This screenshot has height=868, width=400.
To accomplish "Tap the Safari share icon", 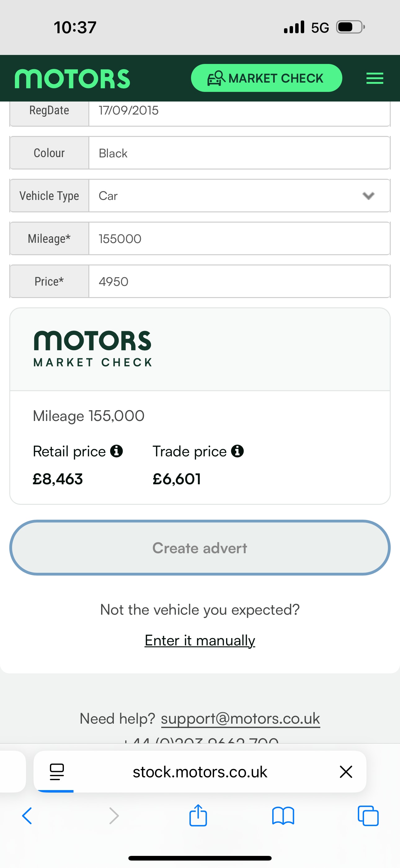I will (x=198, y=816).
